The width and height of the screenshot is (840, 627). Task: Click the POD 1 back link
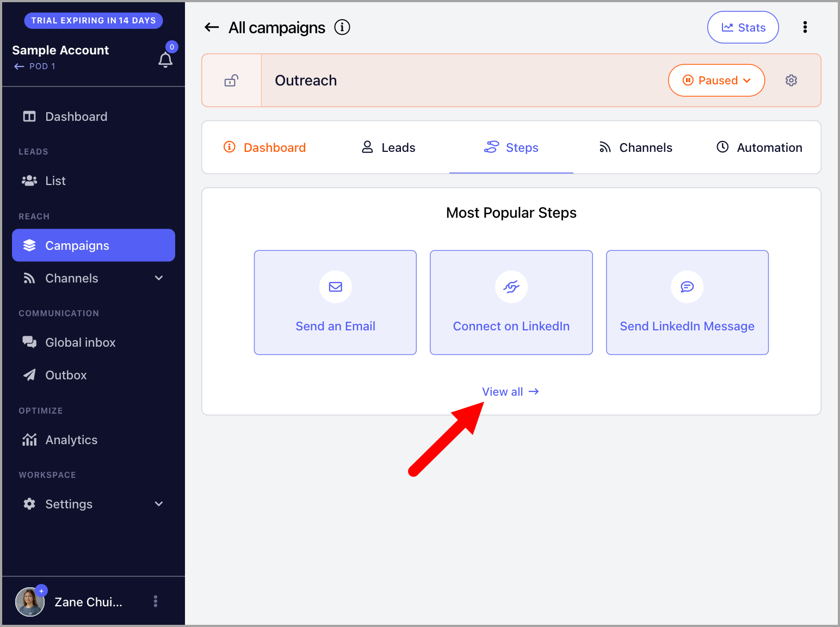click(35, 66)
